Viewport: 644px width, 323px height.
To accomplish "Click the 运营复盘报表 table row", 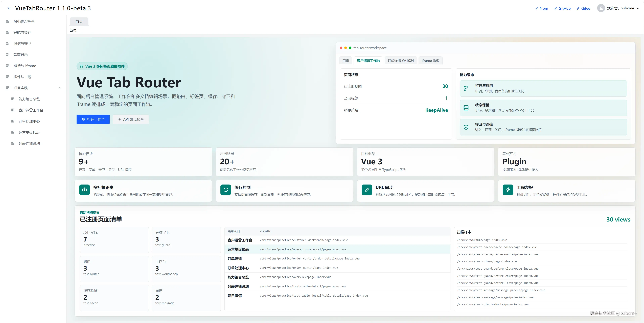I will [337, 249].
